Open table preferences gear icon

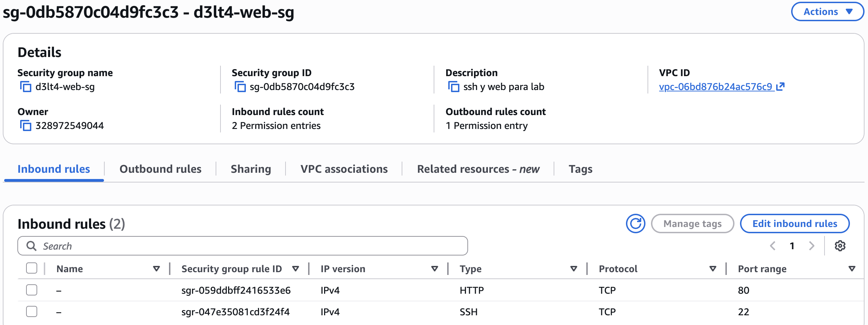pos(840,246)
